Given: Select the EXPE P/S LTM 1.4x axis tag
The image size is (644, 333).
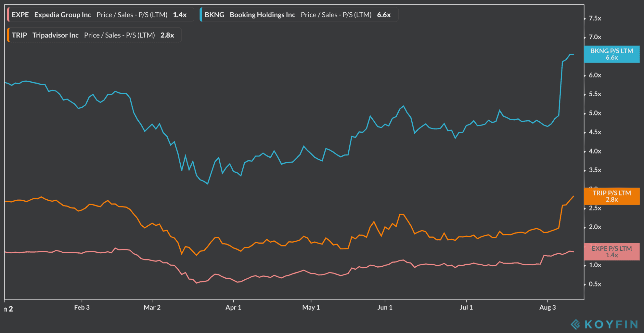Looking at the screenshot, I should pyautogui.click(x=612, y=252).
